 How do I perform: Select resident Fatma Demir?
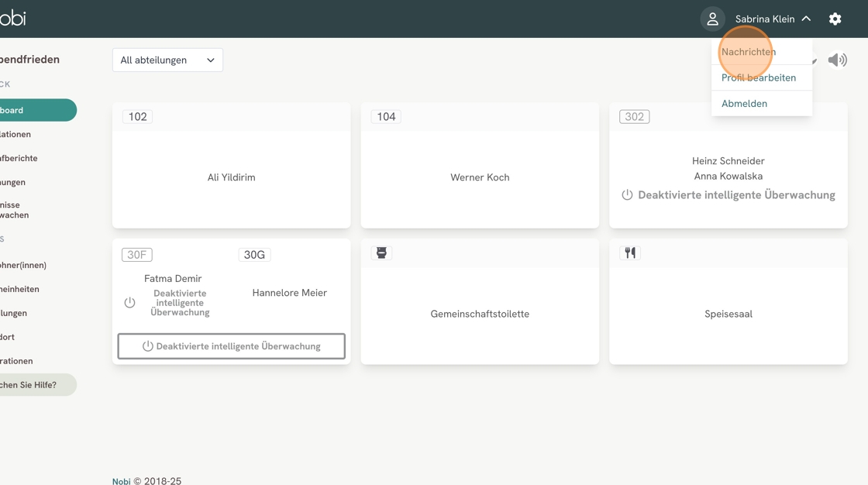pyautogui.click(x=173, y=278)
